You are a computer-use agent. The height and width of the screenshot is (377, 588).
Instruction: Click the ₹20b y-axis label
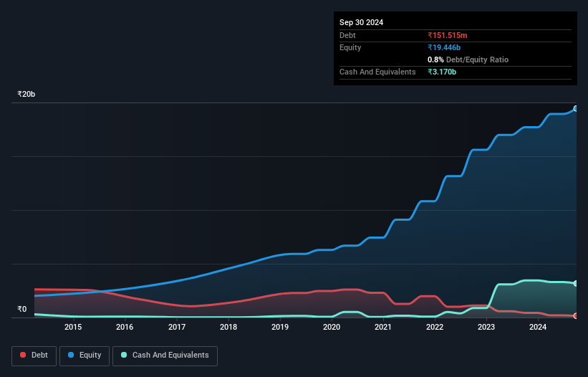click(x=26, y=94)
